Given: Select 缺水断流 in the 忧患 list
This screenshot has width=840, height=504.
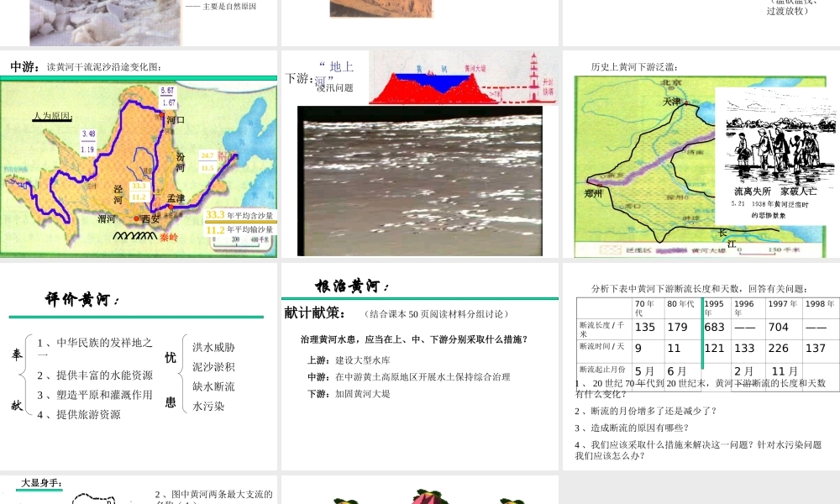Looking at the screenshot, I should coord(213,386).
